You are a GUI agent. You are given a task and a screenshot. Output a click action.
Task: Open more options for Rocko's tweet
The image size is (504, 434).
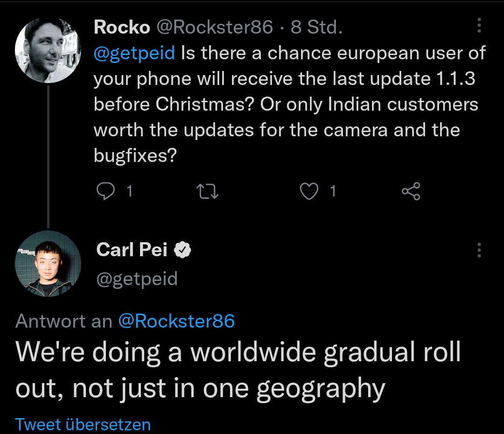479,27
